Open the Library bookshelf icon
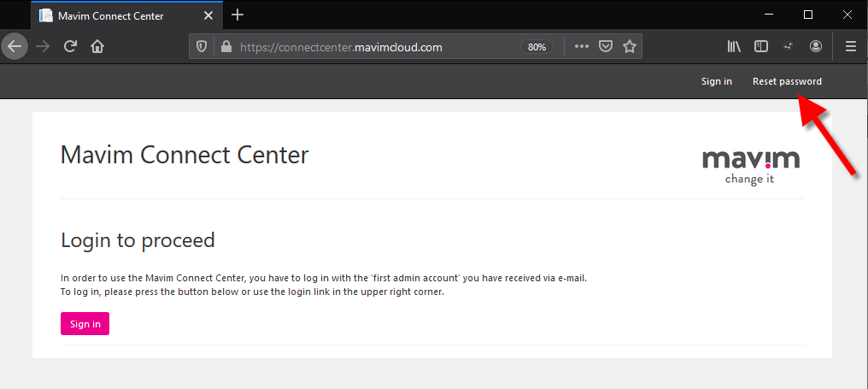 point(734,47)
